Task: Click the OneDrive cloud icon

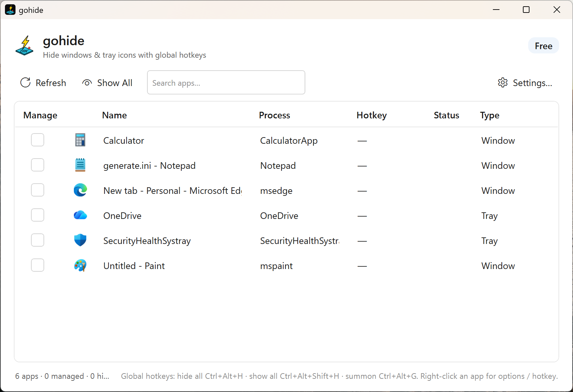Action: point(80,215)
